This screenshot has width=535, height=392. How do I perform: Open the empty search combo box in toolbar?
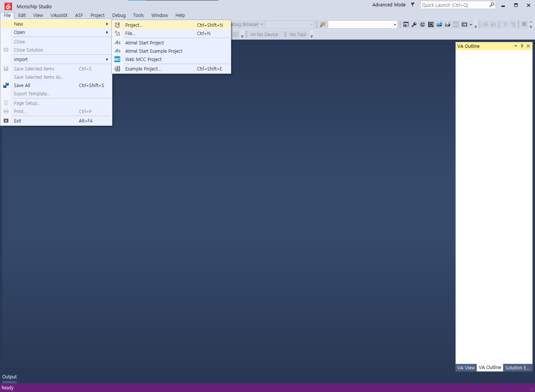click(363, 24)
